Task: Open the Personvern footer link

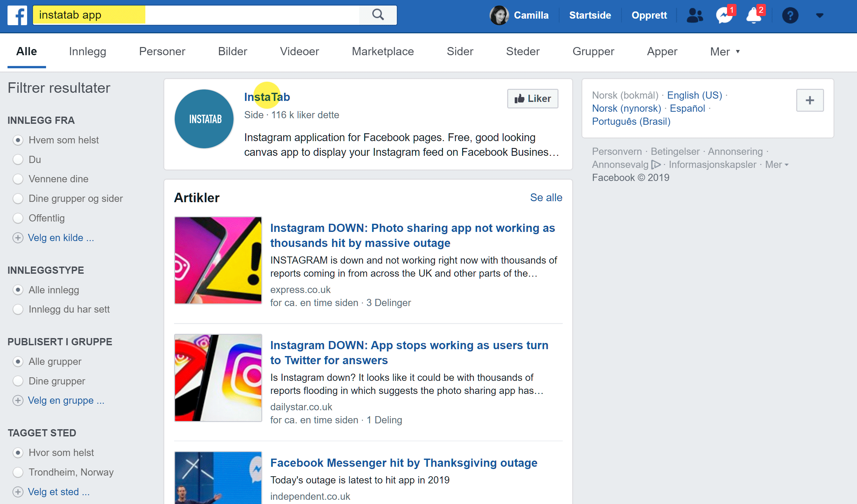Action: pyautogui.click(x=617, y=151)
